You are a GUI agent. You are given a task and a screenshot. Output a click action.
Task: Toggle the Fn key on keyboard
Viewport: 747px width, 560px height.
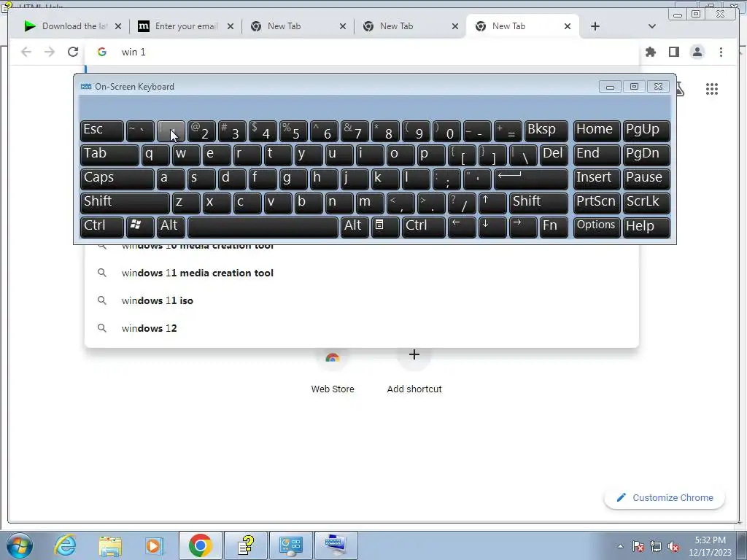(554, 227)
